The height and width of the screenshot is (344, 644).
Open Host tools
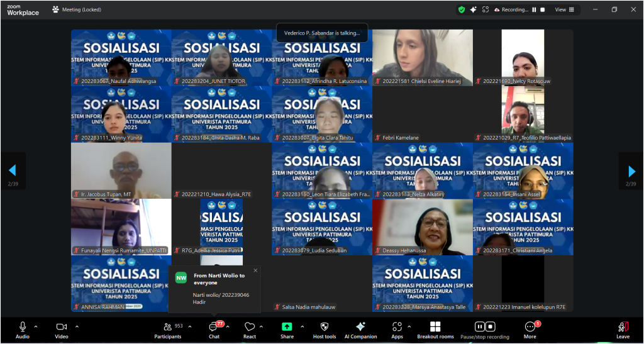click(325, 330)
